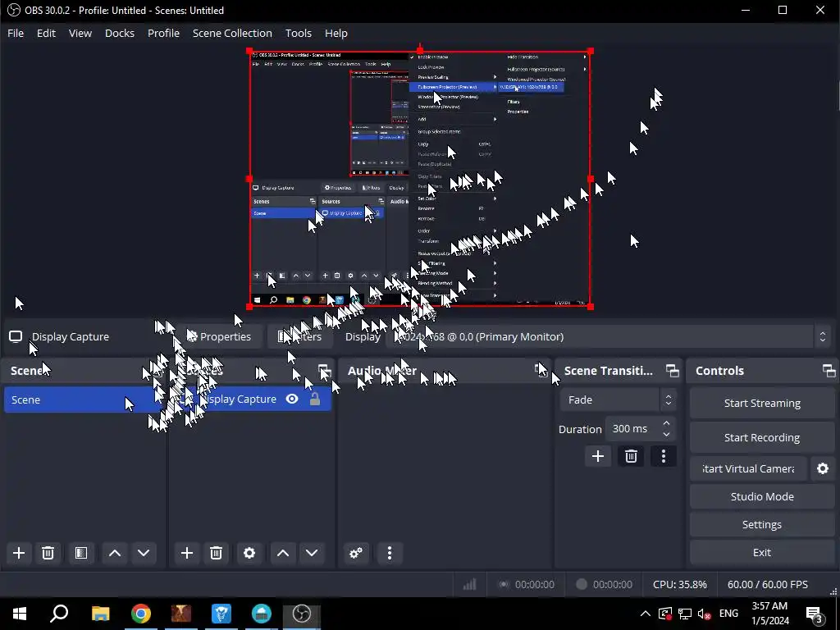This screenshot has width=840, height=630.
Task: Open Audio Mixer three-dot menu
Action: pos(390,553)
